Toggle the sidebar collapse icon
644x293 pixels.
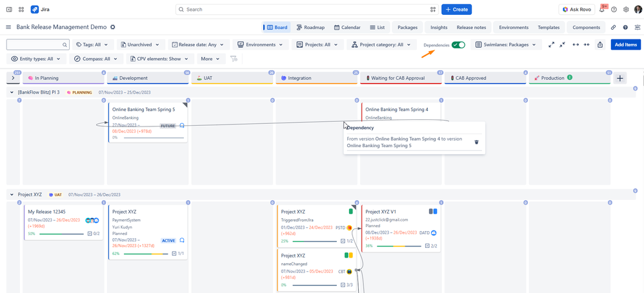(x=9, y=10)
